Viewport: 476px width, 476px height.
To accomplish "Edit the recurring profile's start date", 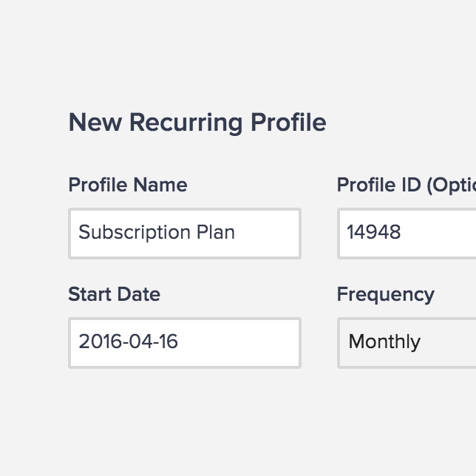I will pyautogui.click(x=185, y=343).
